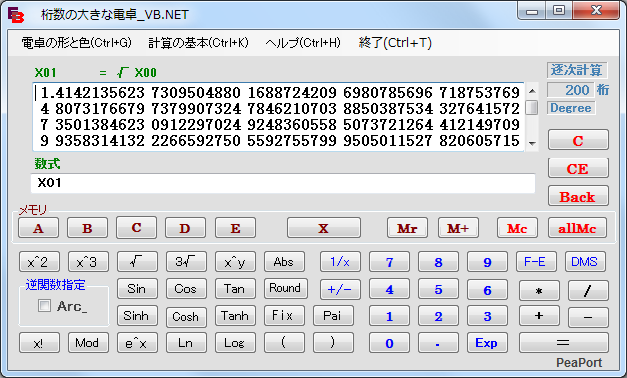This screenshot has height=378, width=627.
Task: Click the memory X button
Action: point(324,228)
